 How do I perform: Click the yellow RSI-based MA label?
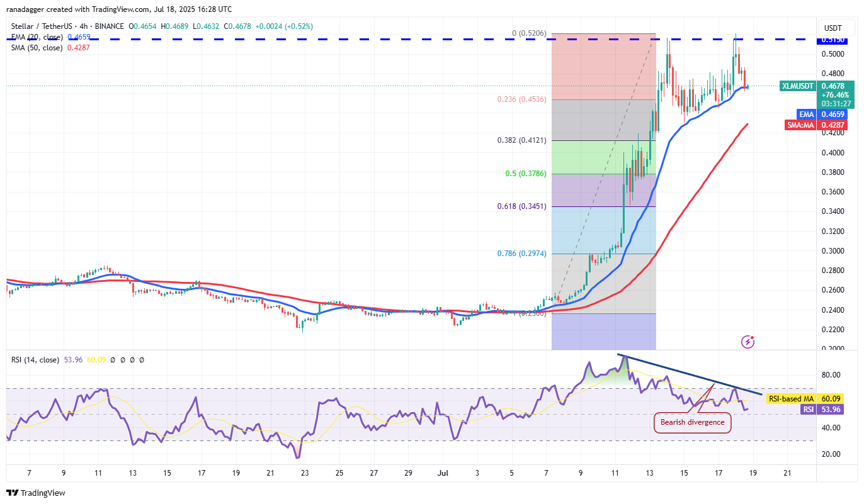791,398
